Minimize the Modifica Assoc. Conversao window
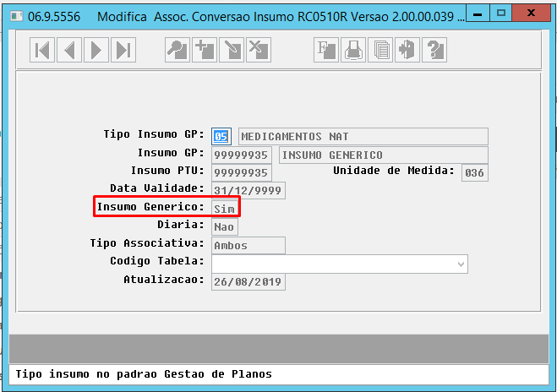The width and height of the screenshot is (557, 392). click(478, 14)
